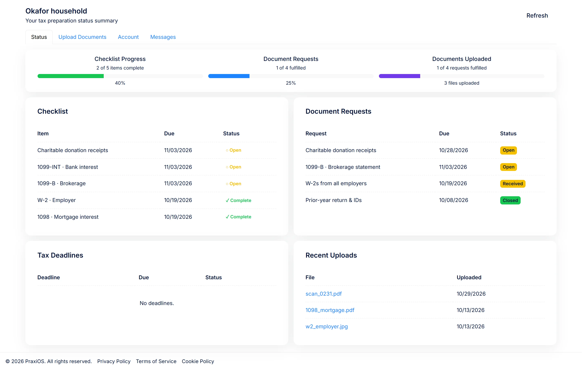This screenshot has width=588, height=368.
Task: Click the green Checklist Progress bar
Action: pyautogui.click(x=70, y=76)
